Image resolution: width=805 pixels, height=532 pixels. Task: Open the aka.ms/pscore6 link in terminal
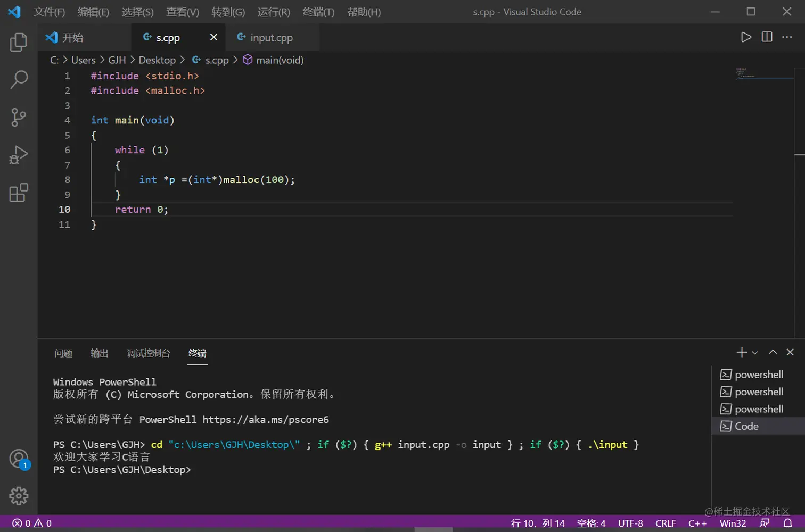point(266,420)
